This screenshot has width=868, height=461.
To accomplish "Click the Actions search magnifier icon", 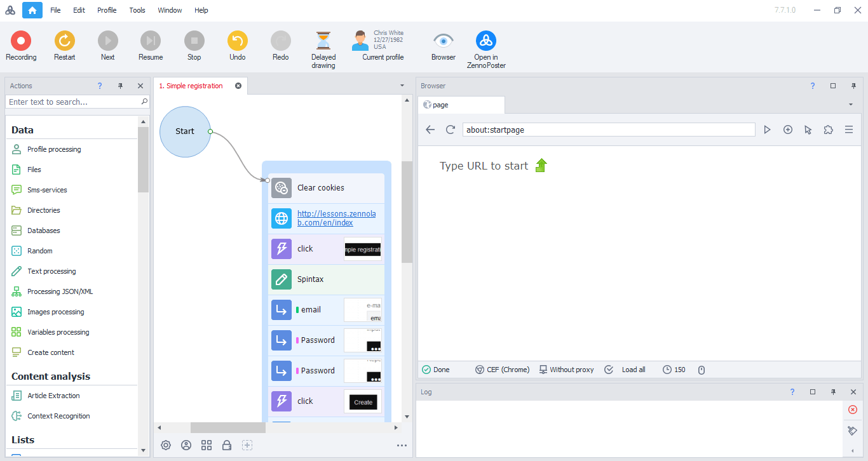I will coord(144,102).
